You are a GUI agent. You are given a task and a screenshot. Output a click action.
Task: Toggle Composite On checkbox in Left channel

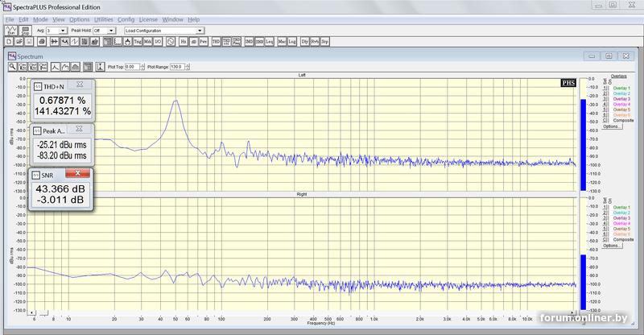coord(609,121)
